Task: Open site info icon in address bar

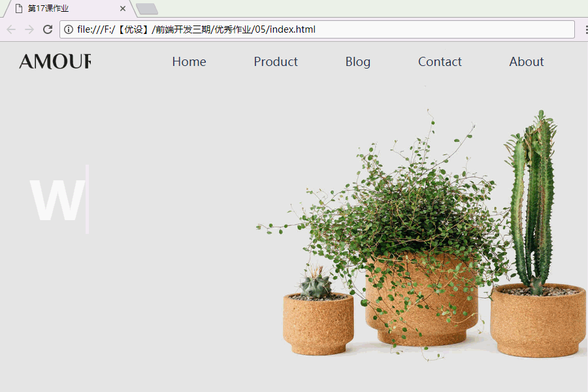Action: click(x=68, y=29)
